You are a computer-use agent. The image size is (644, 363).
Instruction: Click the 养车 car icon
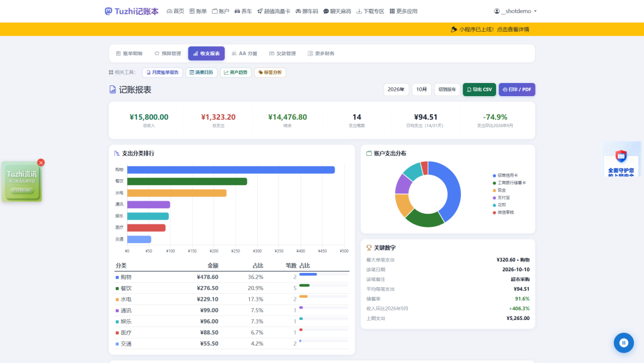tap(237, 11)
